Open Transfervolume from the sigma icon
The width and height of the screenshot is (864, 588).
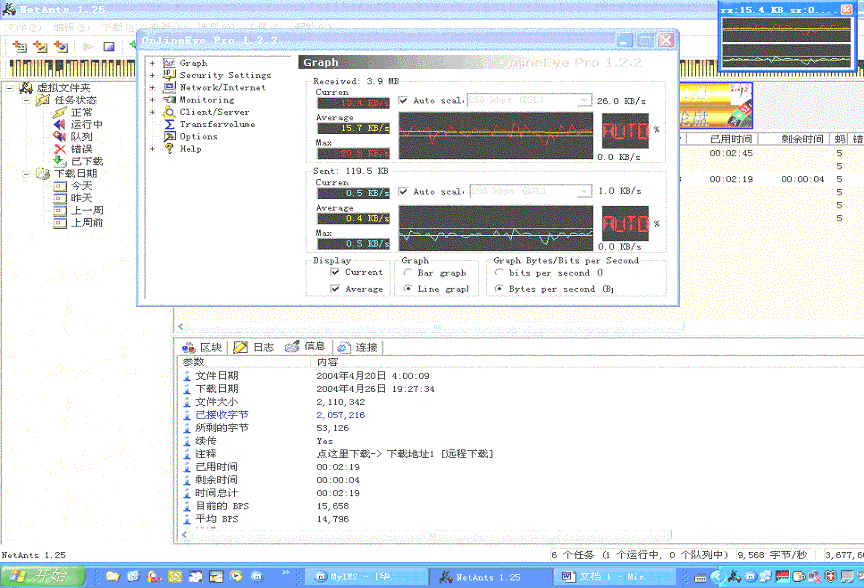point(170,124)
